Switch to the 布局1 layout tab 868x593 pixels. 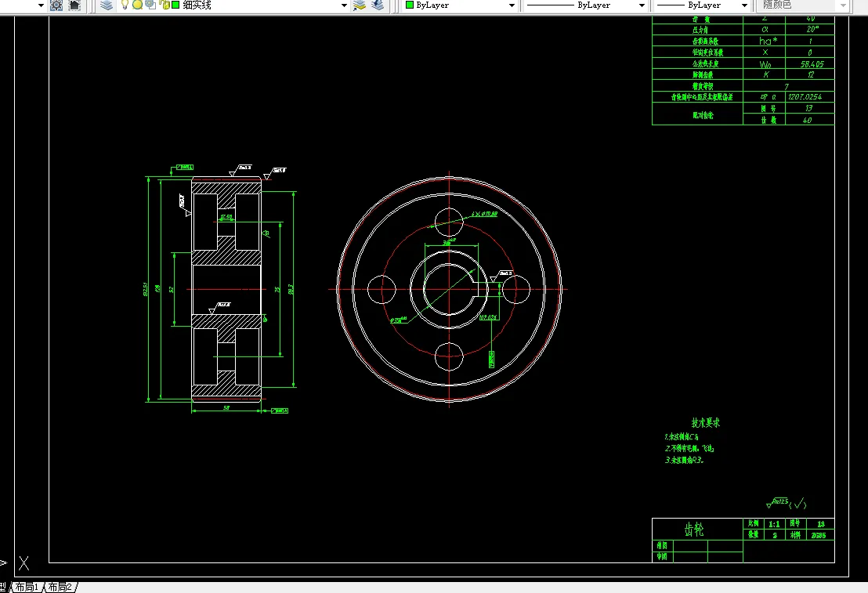pos(27,587)
